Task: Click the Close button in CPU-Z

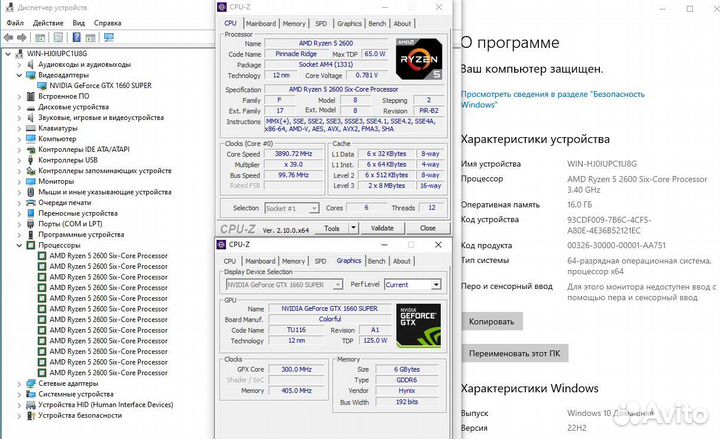Action: pyautogui.click(x=428, y=228)
